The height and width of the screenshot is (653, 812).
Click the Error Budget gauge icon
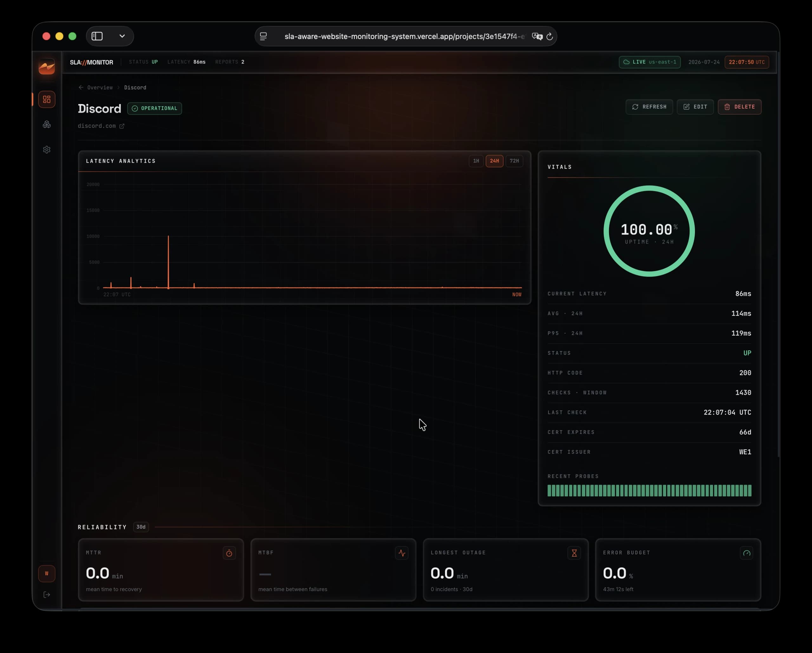(746, 553)
